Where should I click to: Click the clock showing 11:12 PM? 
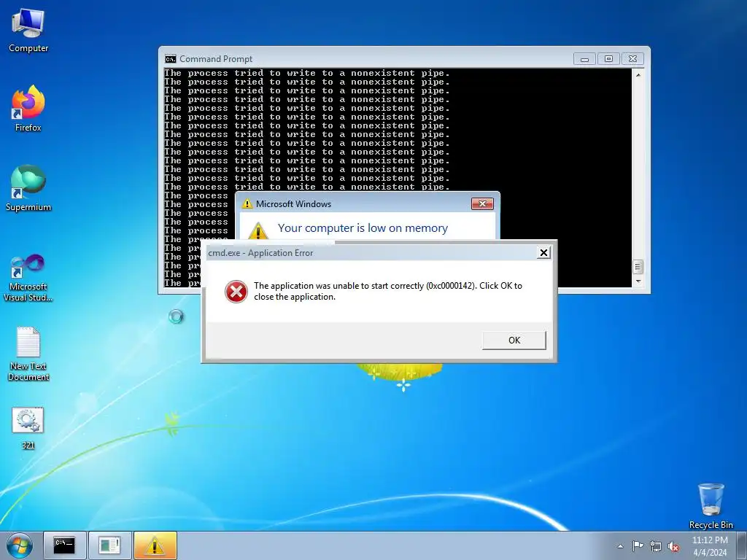710,546
